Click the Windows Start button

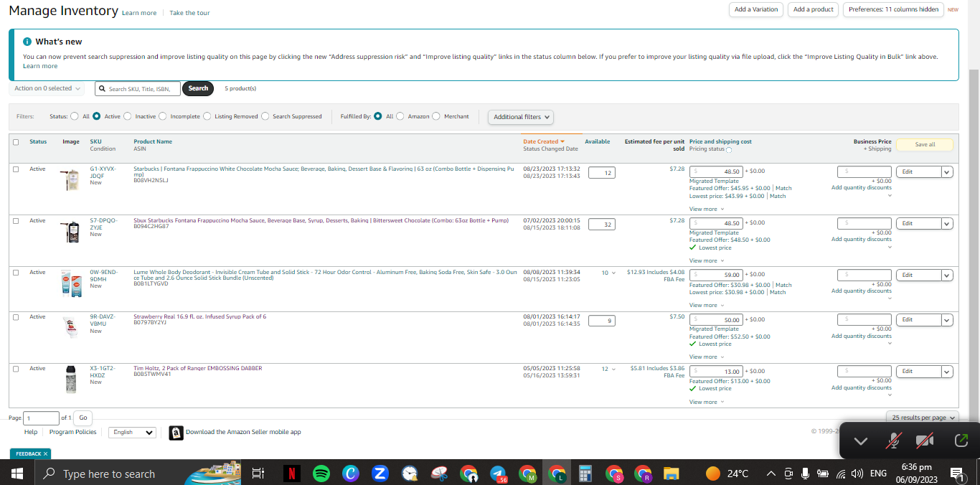(x=17, y=474)
